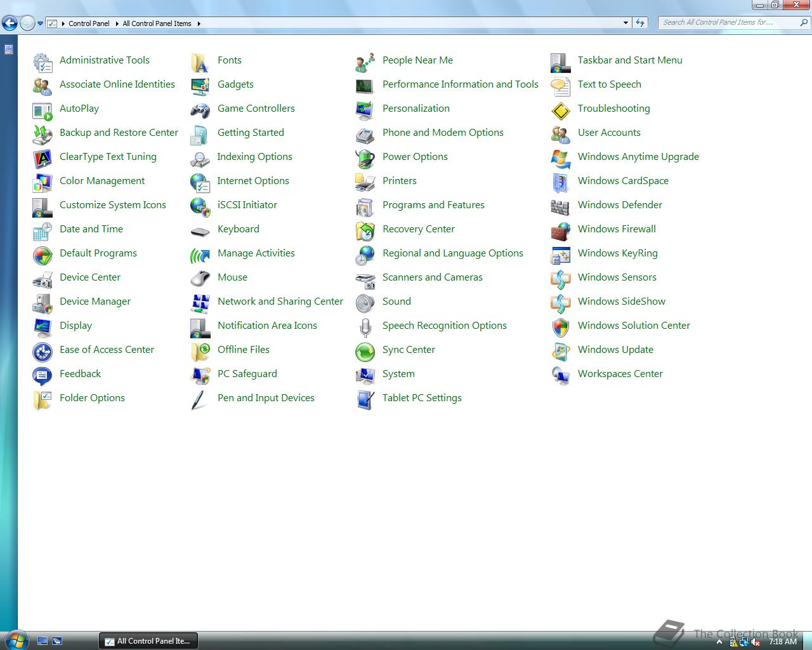This screenshot has width=812, height=650.
Task: Click the address bar Refresh button
Action: pos(640,23)
